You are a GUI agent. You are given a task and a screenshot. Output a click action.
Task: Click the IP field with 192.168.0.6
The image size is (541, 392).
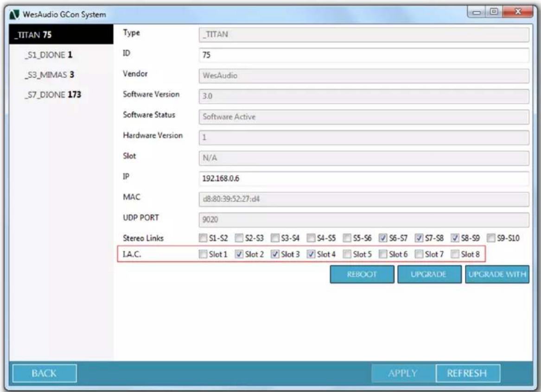click(363, 178)
